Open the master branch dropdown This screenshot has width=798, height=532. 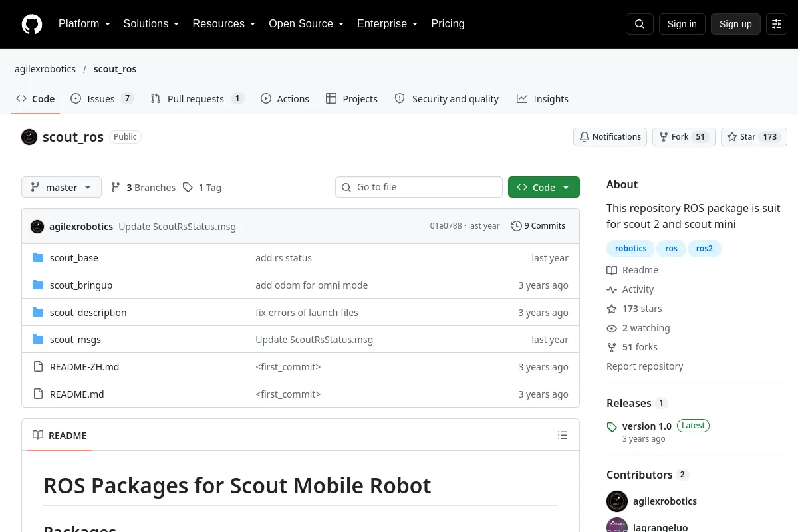(x=61, y=188)
